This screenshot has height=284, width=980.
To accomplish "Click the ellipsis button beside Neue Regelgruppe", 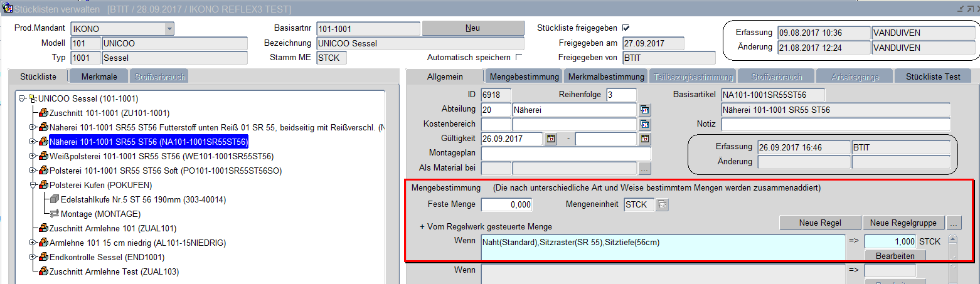I will (x=954, y=223).
